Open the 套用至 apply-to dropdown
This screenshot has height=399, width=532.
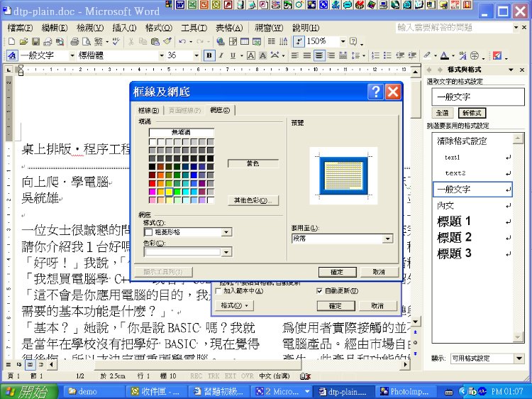pyautogui.click(x=387, y=239)
